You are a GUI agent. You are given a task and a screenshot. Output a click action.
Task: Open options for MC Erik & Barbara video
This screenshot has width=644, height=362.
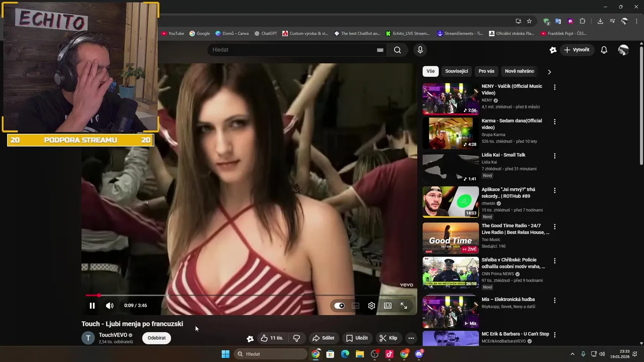click(554, 335)
